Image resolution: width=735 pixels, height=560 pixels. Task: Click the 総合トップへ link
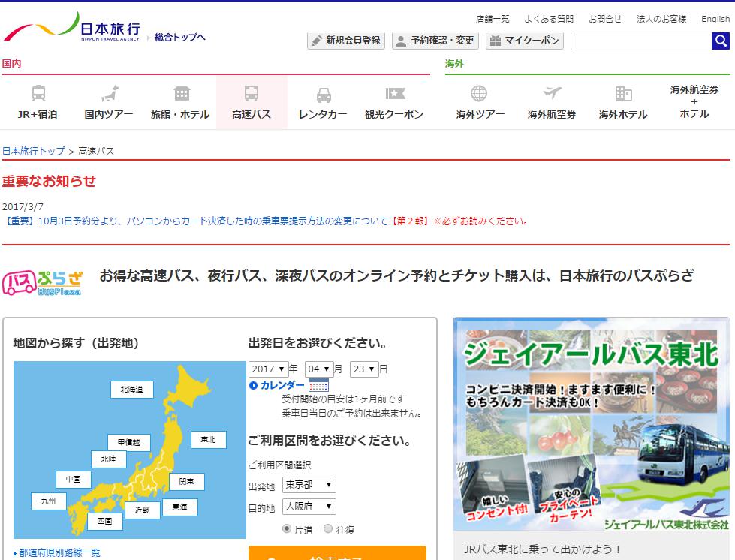click(180, 37)
